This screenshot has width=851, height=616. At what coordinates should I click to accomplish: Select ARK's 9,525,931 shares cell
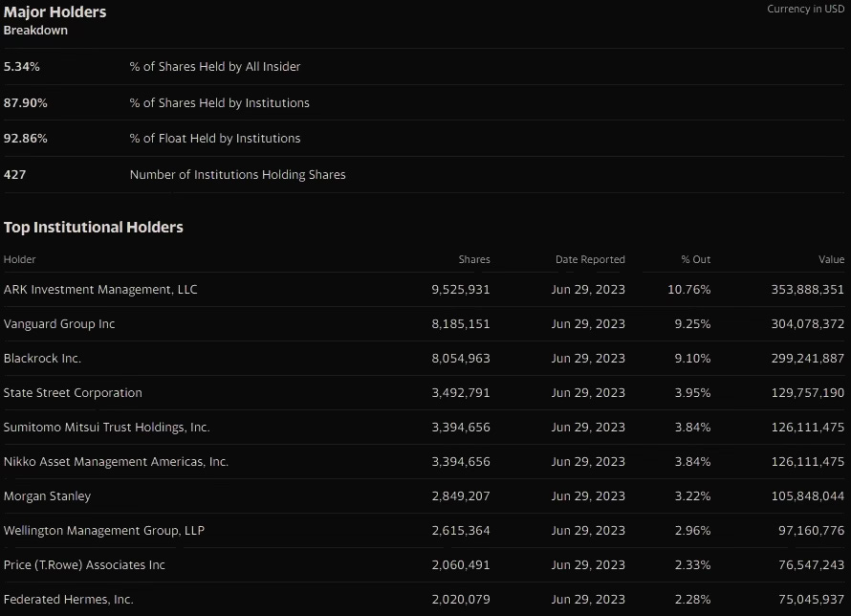(x=461, y=290)
